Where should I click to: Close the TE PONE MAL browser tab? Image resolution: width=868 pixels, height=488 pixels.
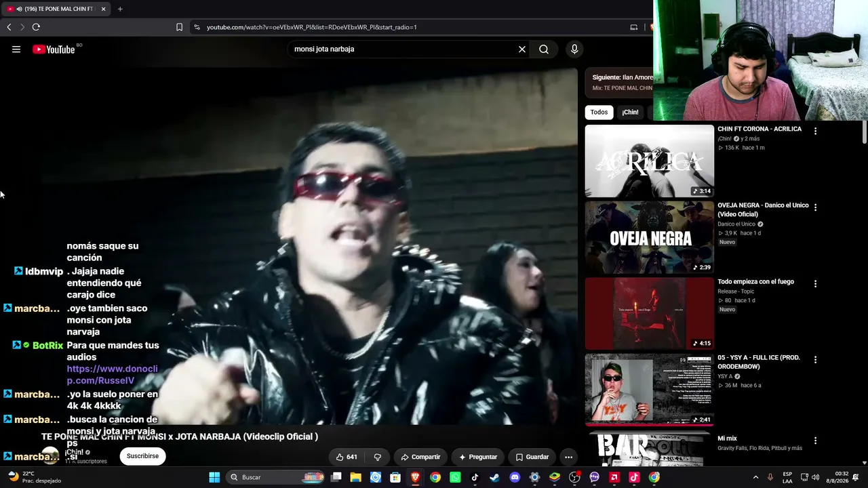point(103,9)
